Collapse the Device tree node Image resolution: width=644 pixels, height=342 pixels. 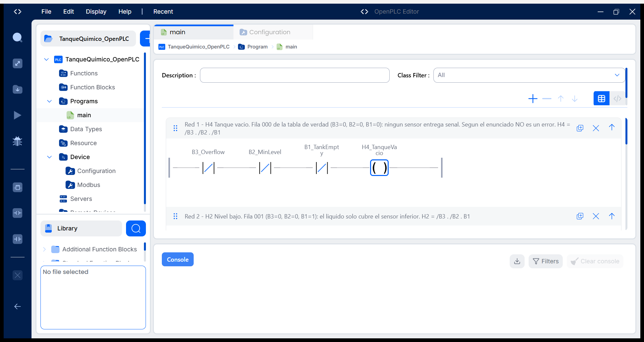[49, 157]
